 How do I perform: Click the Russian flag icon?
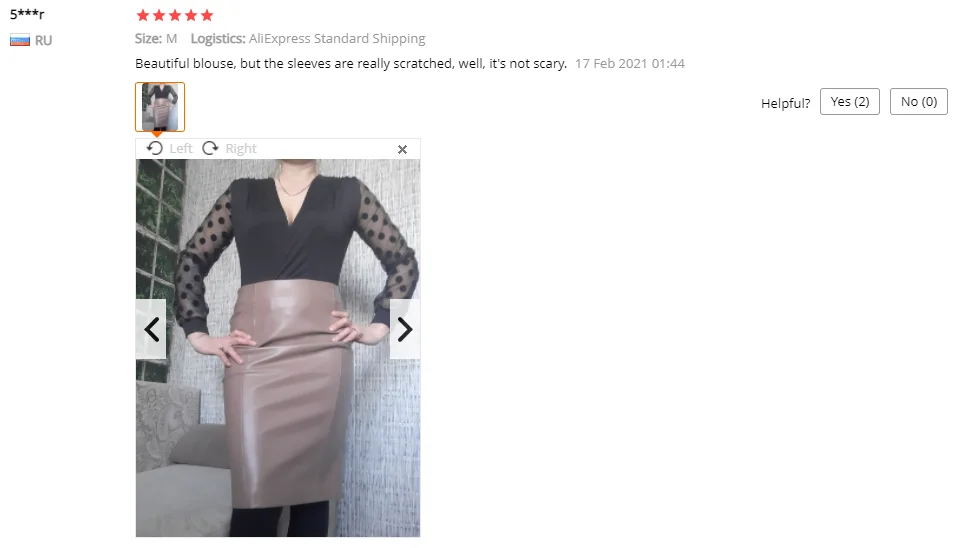(20, 40)
